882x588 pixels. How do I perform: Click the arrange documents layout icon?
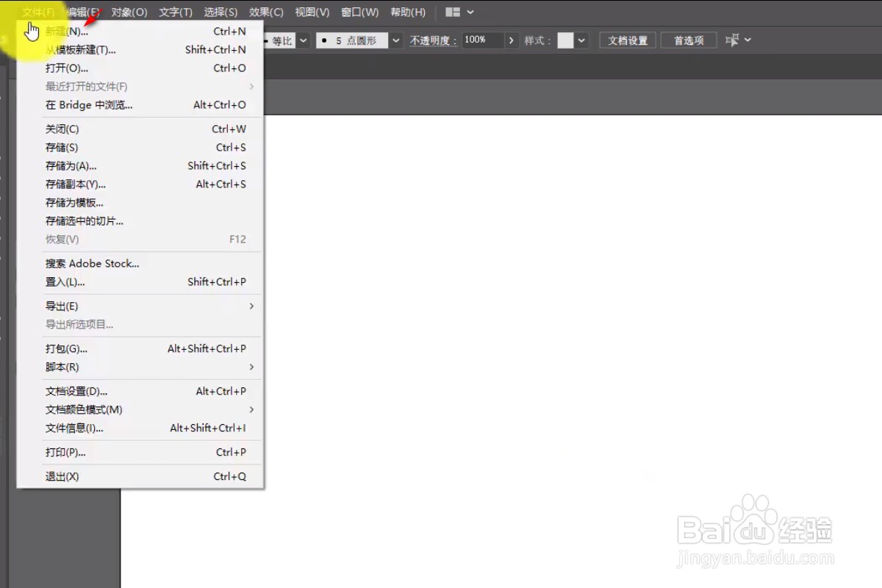coord(453,12)
